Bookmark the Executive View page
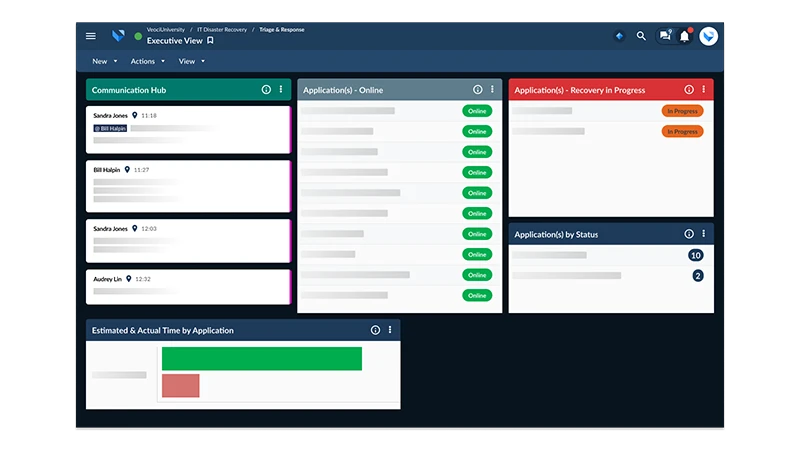800x450 pixels. 210,40
